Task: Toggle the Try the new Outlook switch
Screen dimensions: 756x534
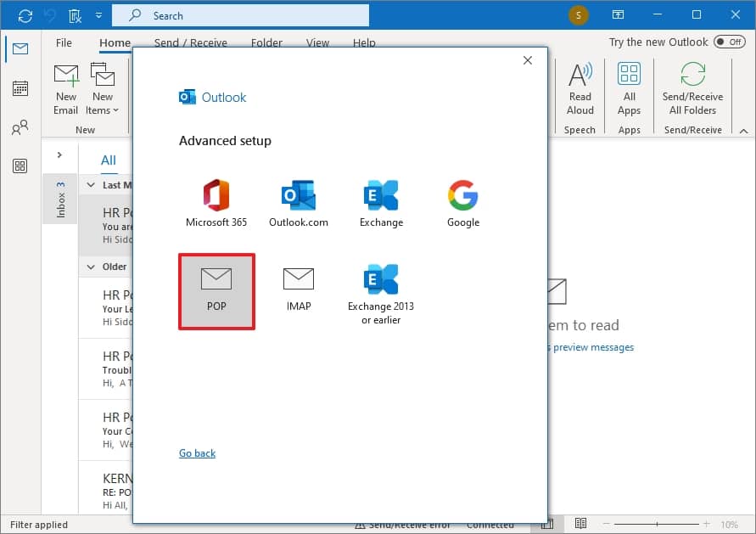Action: tap(729, 42)
